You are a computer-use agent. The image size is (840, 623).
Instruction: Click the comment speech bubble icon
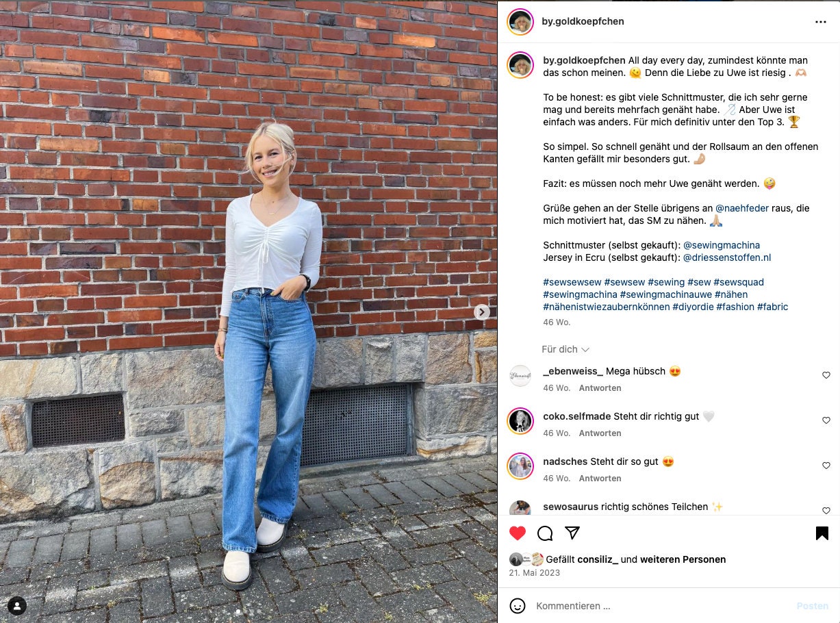pos(545,533)
